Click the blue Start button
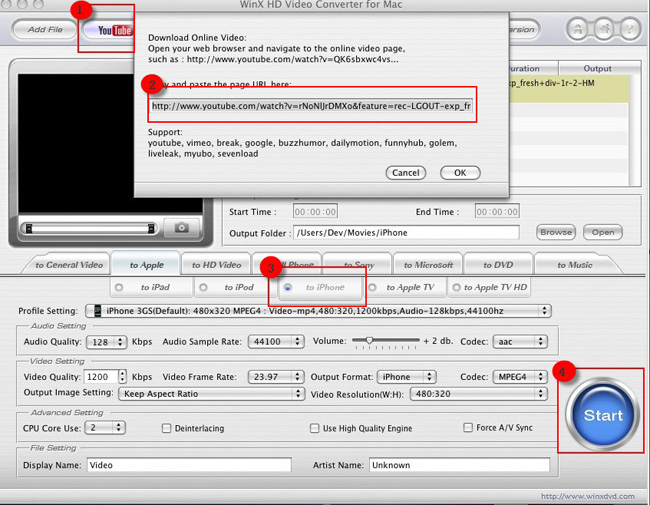Screen dimensions: 650x505 pos(602,415)
